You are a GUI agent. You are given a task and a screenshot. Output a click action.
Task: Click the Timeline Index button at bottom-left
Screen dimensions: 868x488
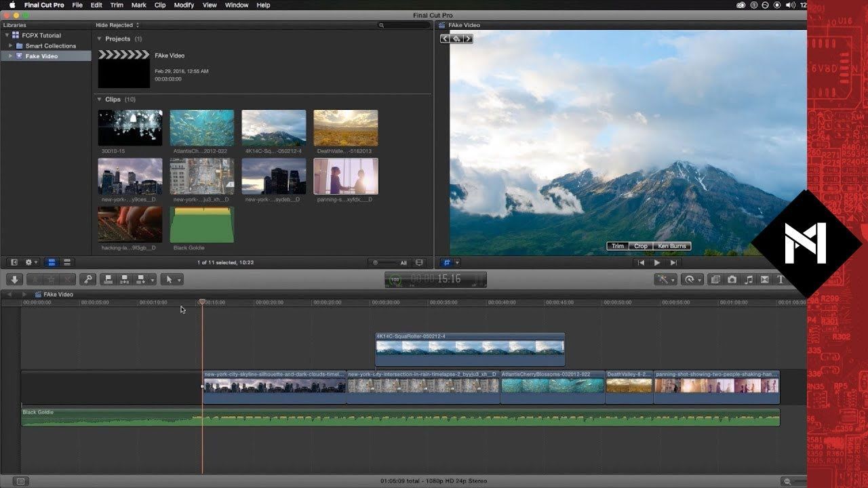pos(20,481)
